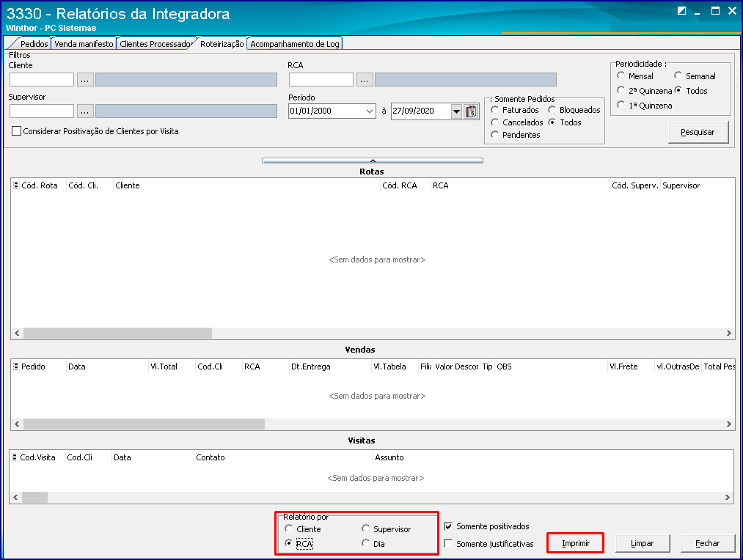Select the Faturados radio option
Viewport: 743px width, 560px height.
click(x=494, y=110)
